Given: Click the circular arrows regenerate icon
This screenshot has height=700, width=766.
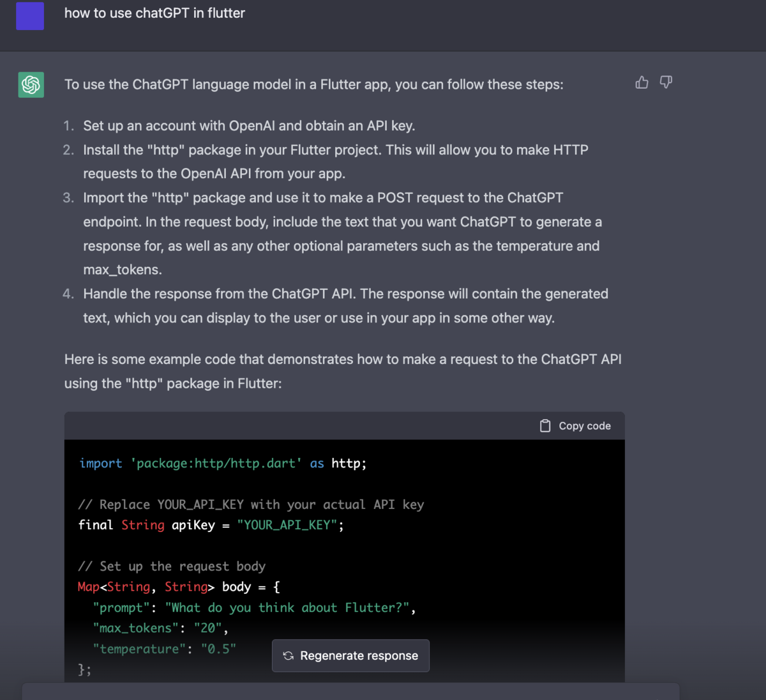Looking at the screenshot, I should tap(289, 656).
